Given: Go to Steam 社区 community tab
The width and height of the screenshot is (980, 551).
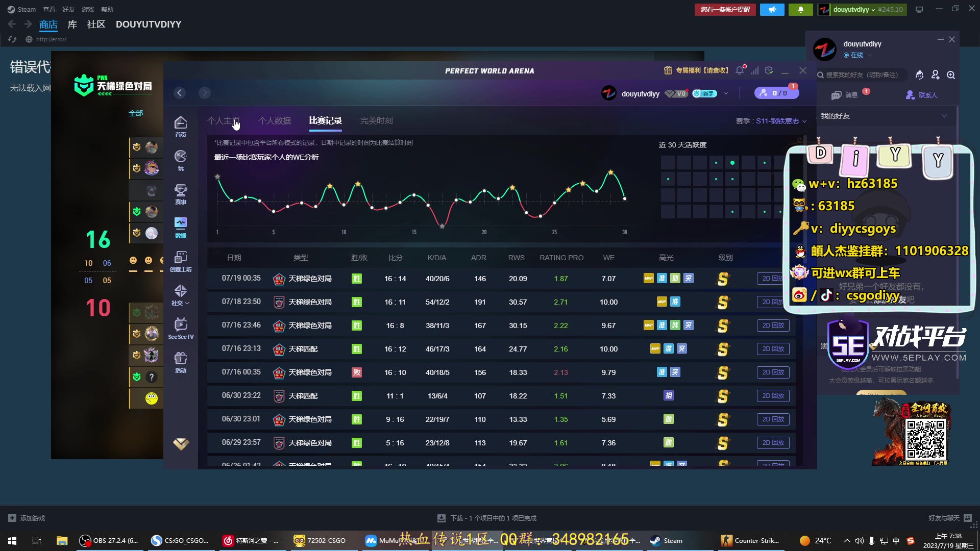Looking at the screenshot, I should click(x=96, y=24).
